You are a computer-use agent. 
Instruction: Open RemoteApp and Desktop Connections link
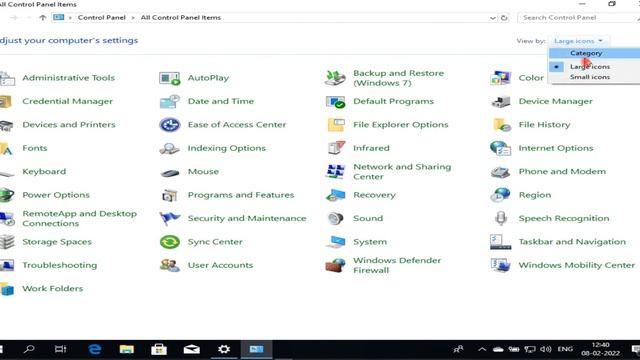click(x=80, y=218)
